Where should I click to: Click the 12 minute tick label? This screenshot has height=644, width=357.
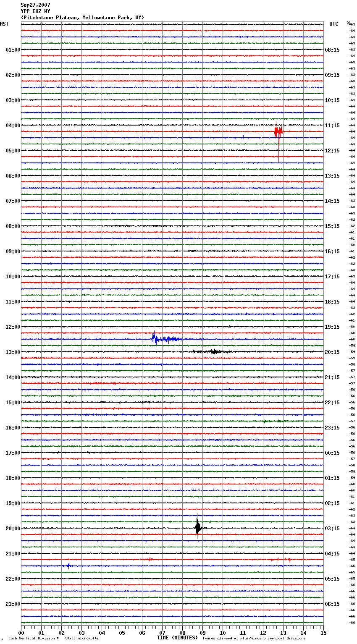(263, 633)
